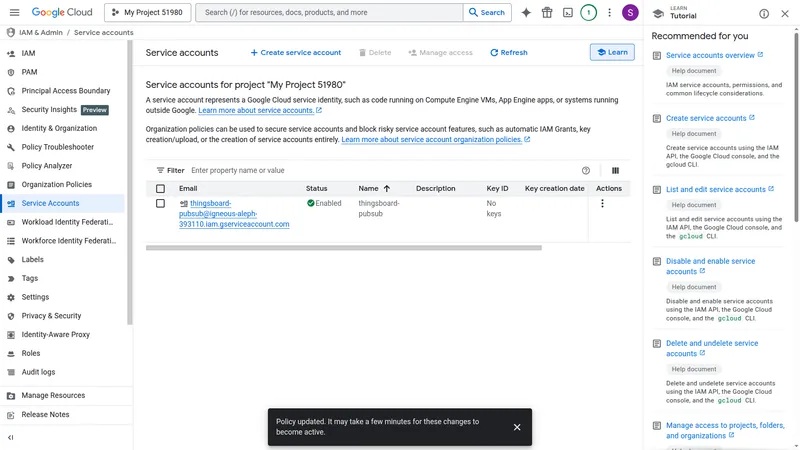The image size is (800, 450).
Task: Click the IAM sidebar icon
Action: tap(11, 54)
